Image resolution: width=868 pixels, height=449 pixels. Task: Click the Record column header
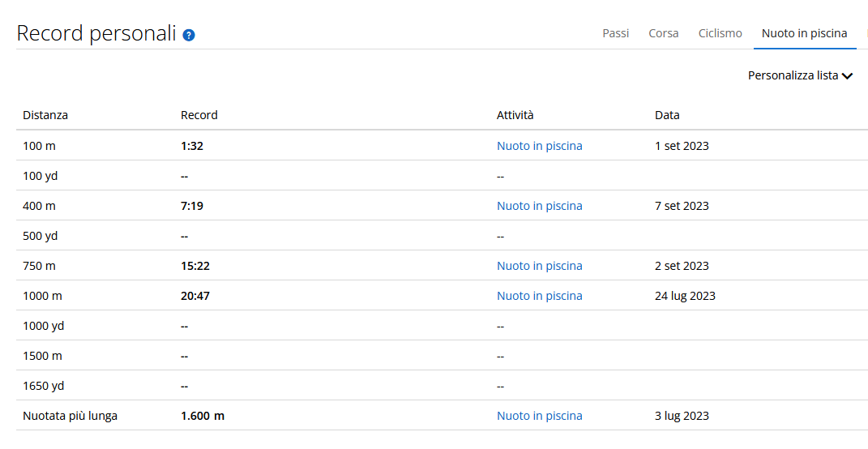[199, 115]
